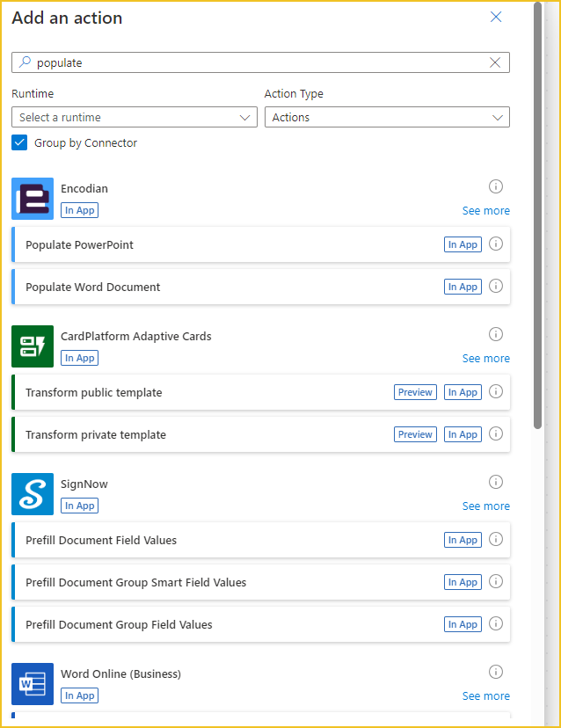Click Preview badge on Transform public template
Image resolution: width=561 pixels, height=728 pixels.
415,392
